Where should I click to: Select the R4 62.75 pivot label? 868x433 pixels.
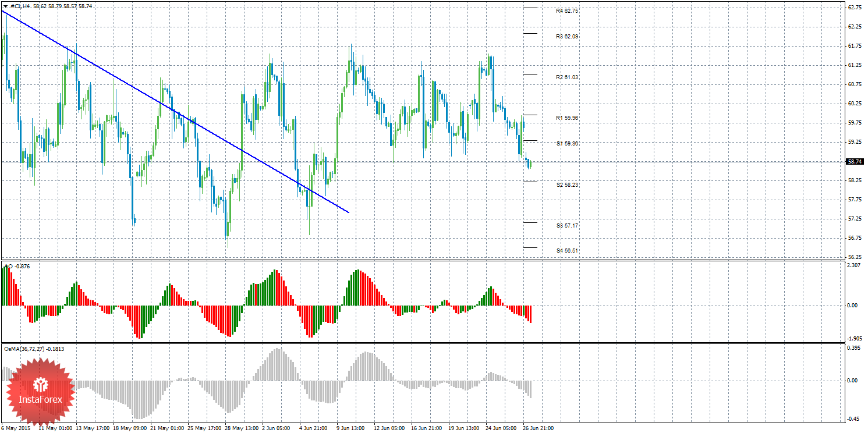(567, 10)
